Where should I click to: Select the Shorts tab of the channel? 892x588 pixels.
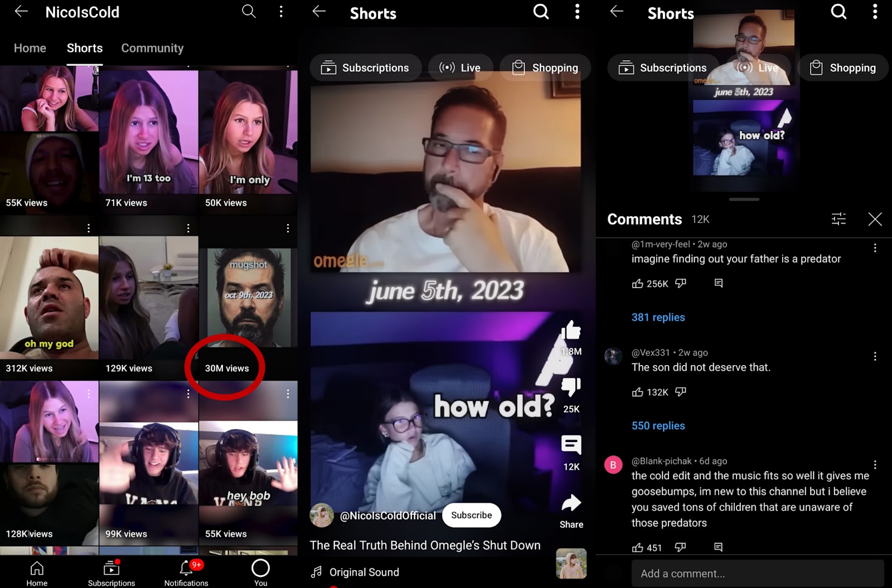(85, 48)
